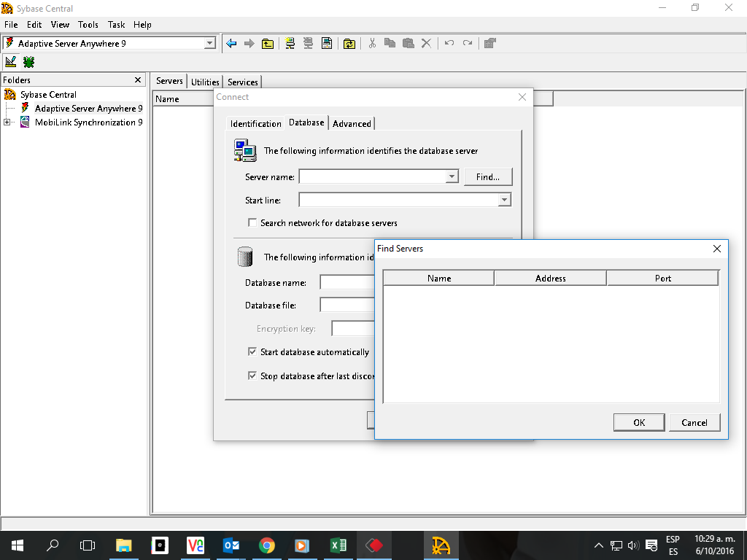Open the Identification tab in Connect dialog
This screenshot has width=747, height=560.
coord(255,124)
